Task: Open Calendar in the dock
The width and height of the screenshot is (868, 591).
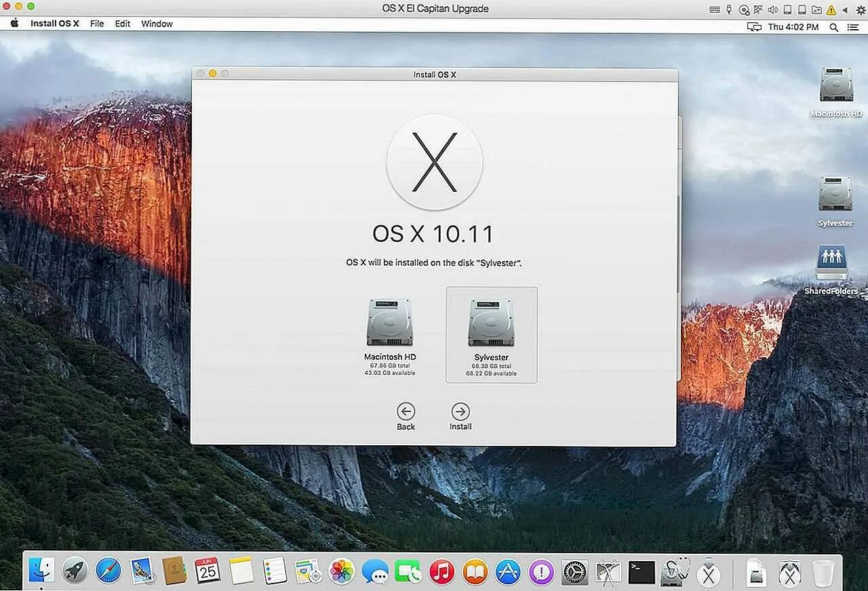Action: [208, 571]
